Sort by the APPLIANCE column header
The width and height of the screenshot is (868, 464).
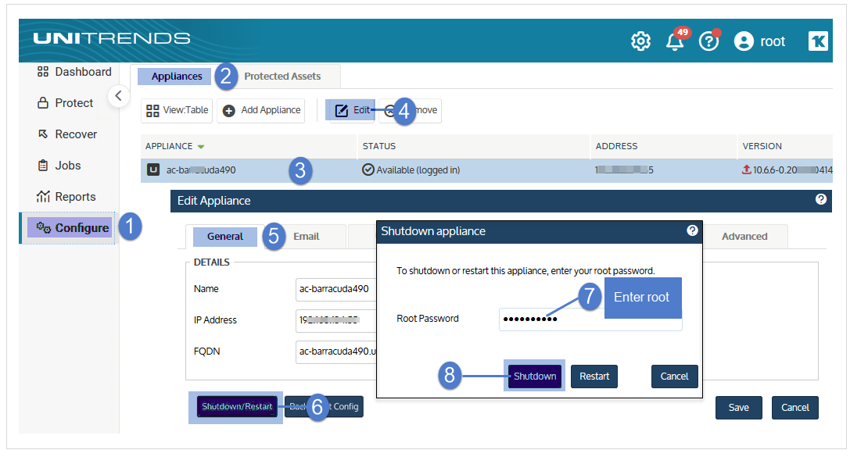(x=174, y=146)
